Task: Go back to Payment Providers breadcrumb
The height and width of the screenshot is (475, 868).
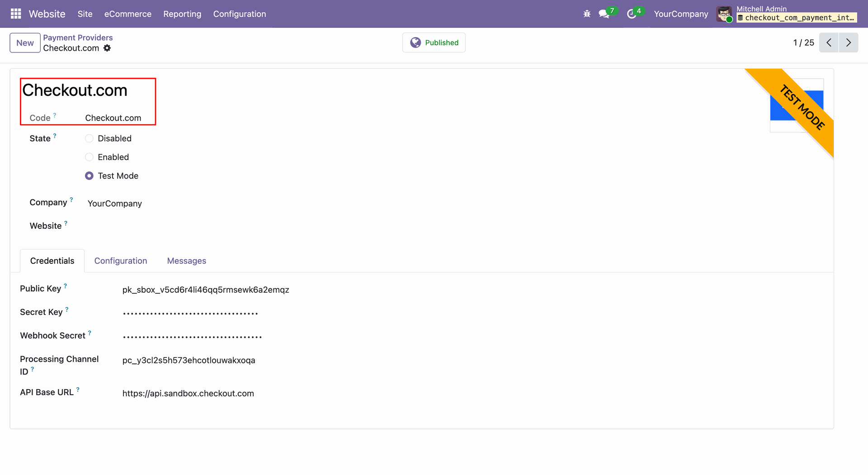Action: 78,38
